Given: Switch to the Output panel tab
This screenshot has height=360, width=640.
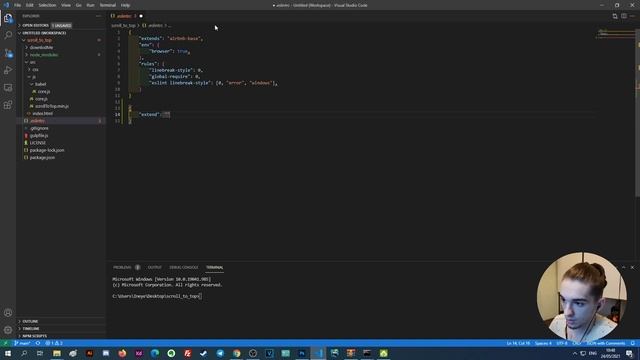Looking at the screenshot, I should point(155,267).
